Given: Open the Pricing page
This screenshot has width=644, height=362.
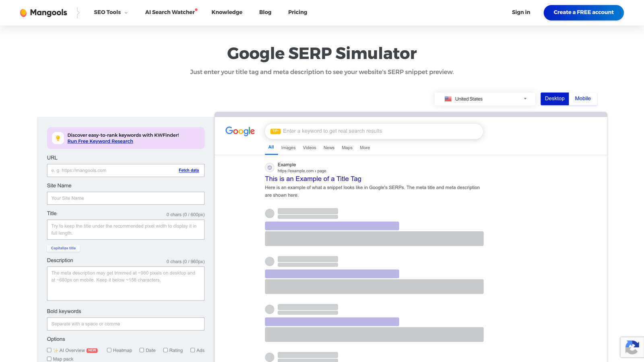Looking at the screenshot, I should [297, 12].
